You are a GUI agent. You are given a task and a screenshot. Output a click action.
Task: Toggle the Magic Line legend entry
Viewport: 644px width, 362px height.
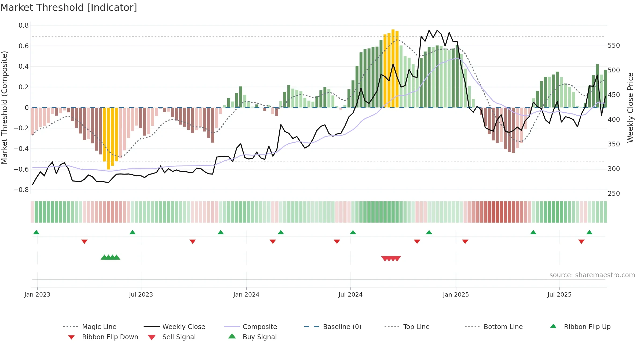click(90, 327)
